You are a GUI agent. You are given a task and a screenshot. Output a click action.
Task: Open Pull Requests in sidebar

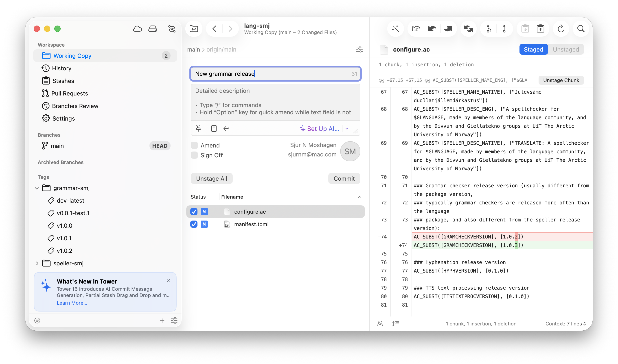point(105,93)
